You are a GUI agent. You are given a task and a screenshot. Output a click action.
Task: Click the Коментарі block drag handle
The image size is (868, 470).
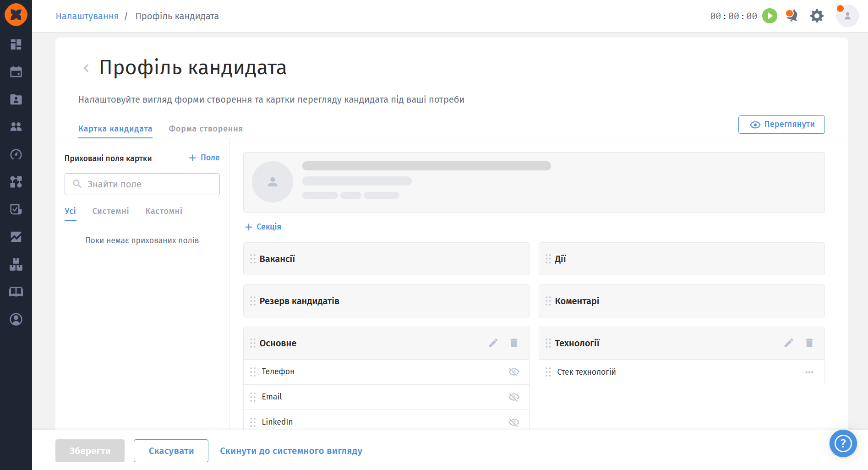548,301
